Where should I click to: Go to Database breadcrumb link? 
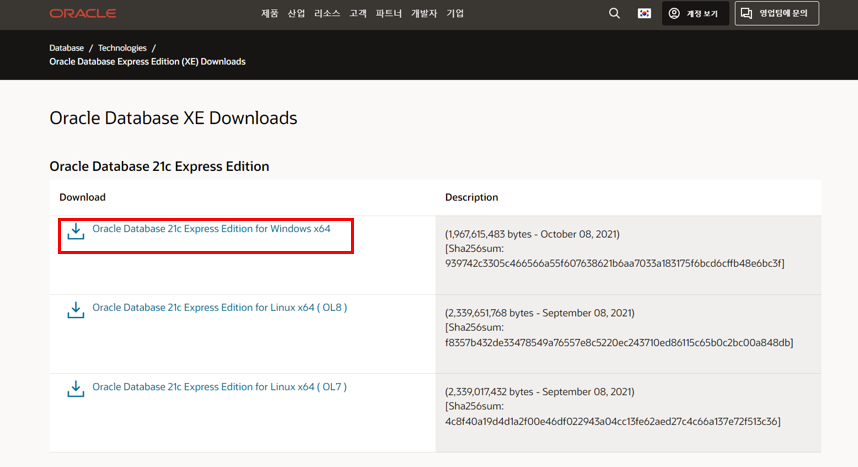tap(66, 48)
